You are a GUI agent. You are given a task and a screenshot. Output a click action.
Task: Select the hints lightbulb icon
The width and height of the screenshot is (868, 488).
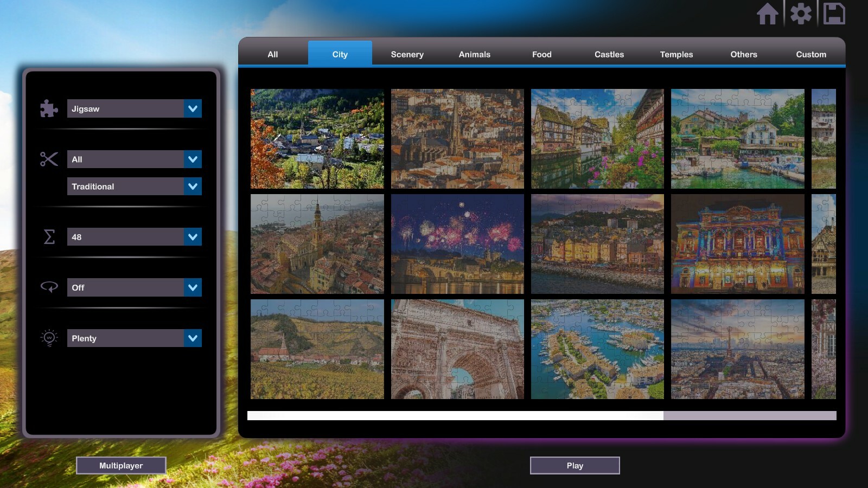[x=48, y=338]
